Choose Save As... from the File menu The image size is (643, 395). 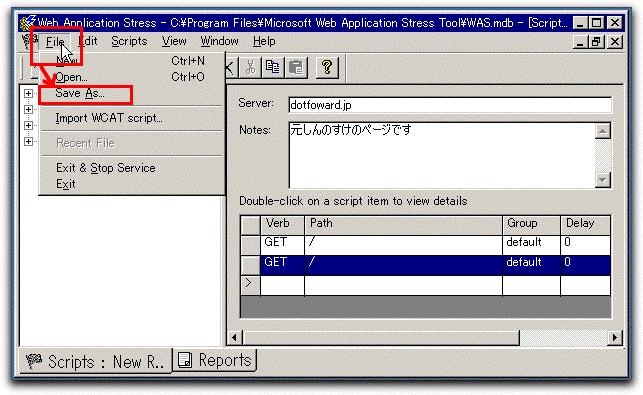click(x=80, y=94)
